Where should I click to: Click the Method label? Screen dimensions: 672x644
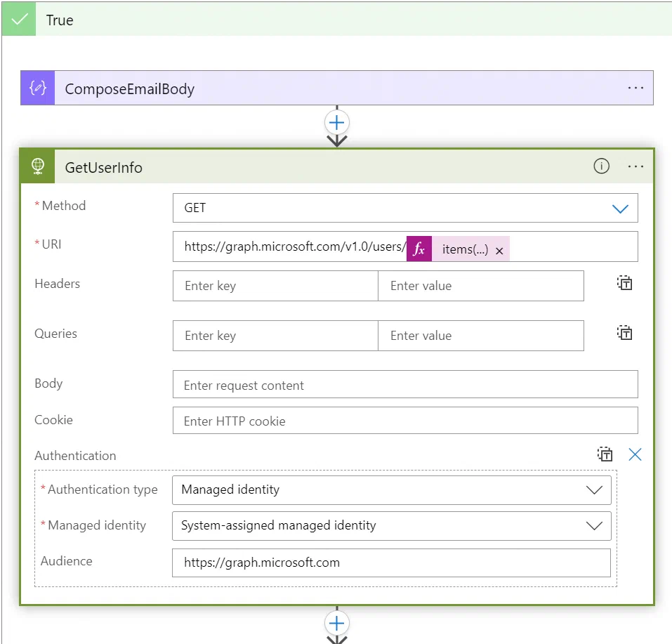coord(63,205)
